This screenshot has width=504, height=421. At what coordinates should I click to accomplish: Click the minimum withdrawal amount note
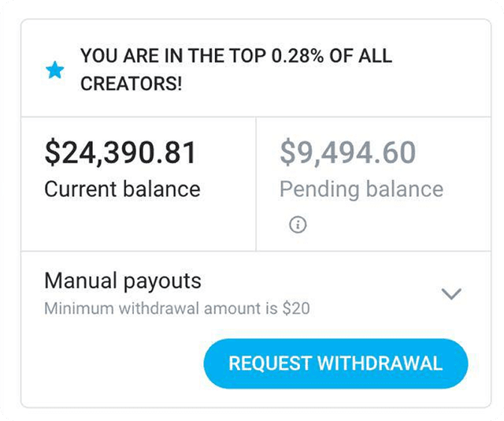[177, 308]
